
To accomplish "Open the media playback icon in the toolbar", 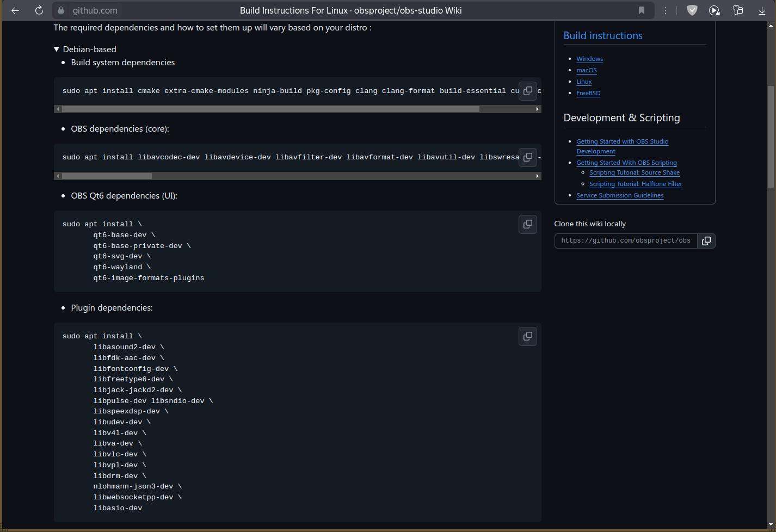I will (715, 10).
